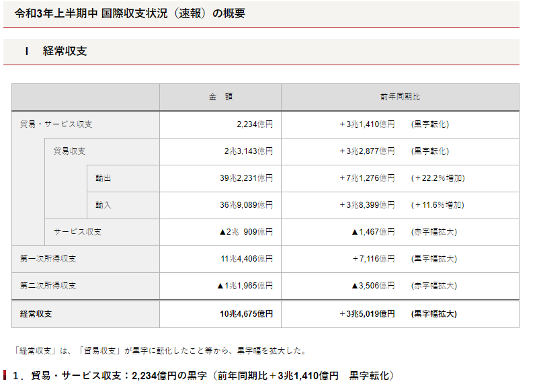Select the サービス収支 row label
Screen dimensions: 539x392
click(x=77, y=232)
